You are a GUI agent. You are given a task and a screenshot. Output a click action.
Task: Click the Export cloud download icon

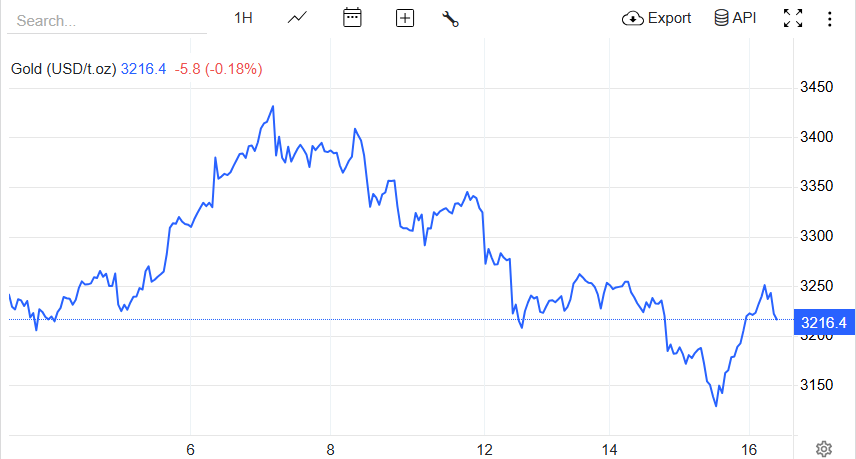click(x=633, y=19)
